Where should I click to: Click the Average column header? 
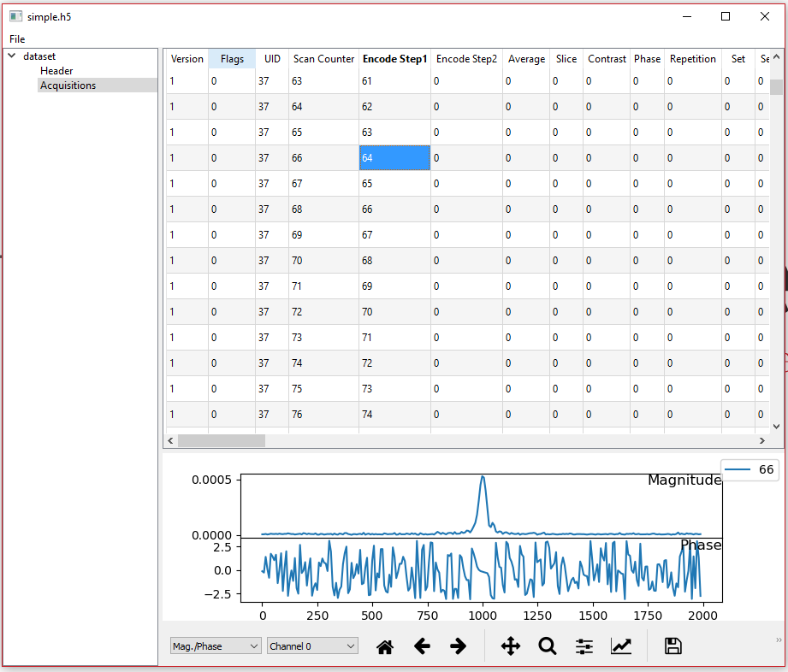[526, 59]
